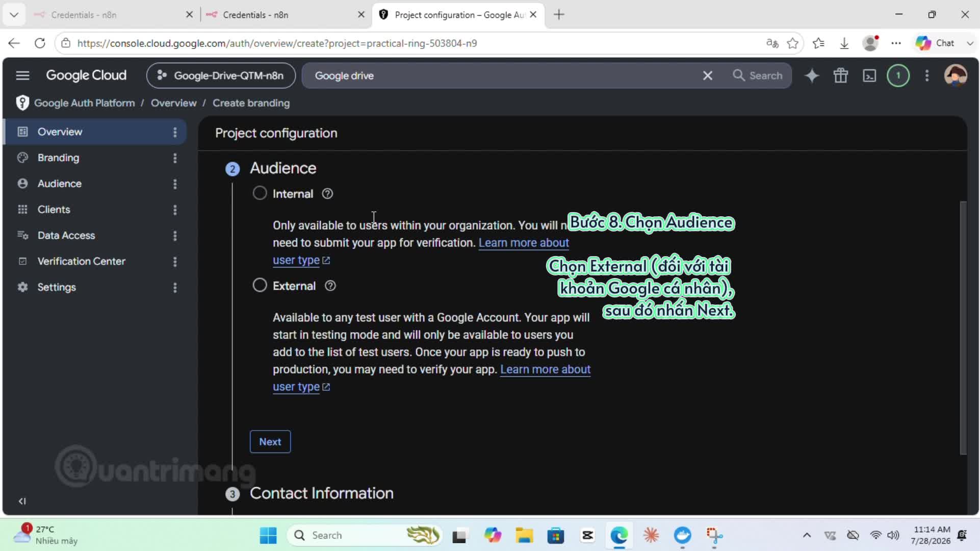Open project picker Google-Drive-QTM-n8n
The width and height of the screenshot is (980, 551).
tap(221, 76)
